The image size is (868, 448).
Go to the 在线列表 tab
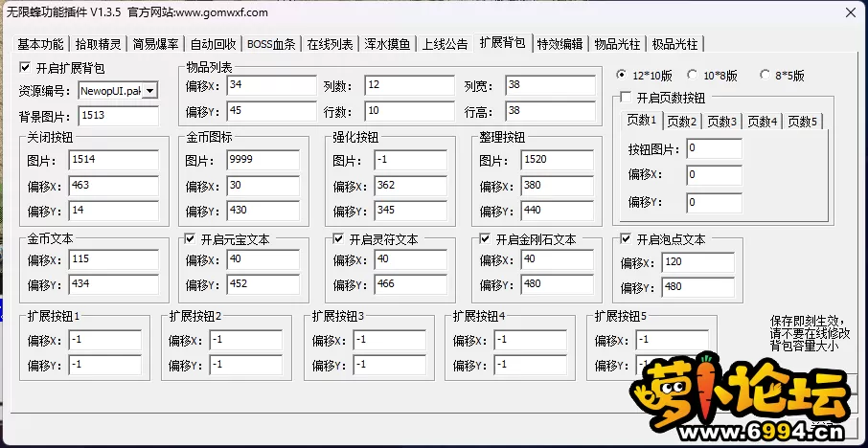pyautogui.click(x=330, y=44)
